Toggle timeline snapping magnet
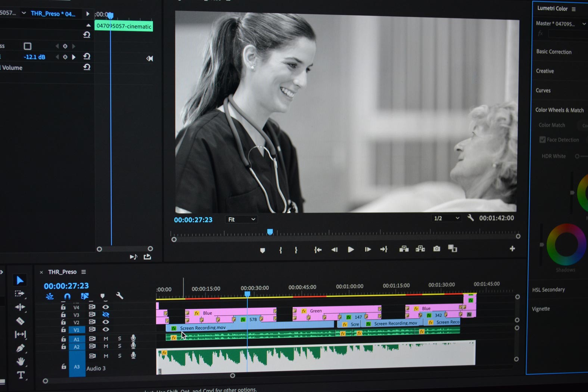Viewport: 588px width, 392px height. (67, 296)
